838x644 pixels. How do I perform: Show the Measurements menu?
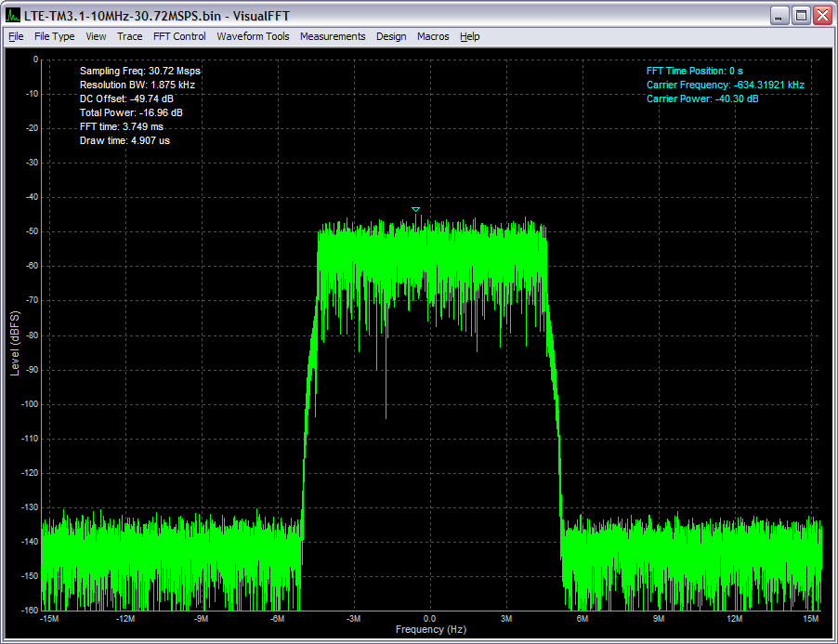pos(333,36)
